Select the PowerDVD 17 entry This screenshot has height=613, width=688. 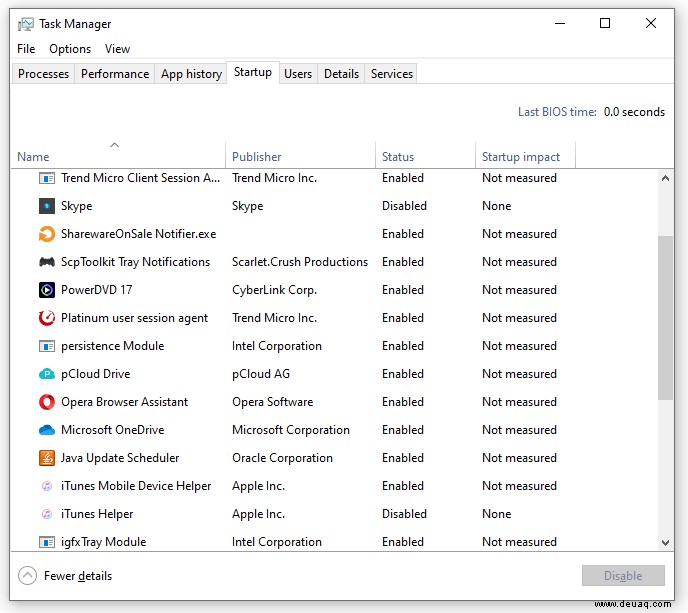click(97, 290)
